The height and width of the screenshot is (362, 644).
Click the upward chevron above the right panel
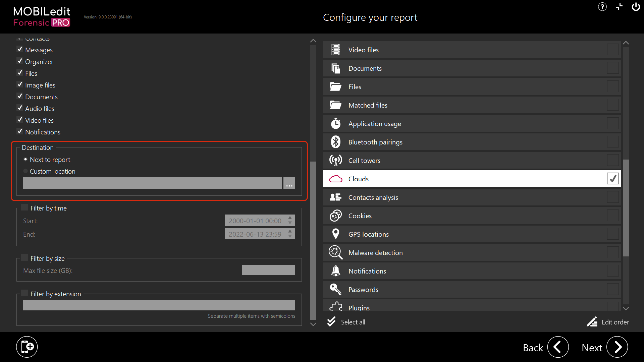tap(626, 43)
